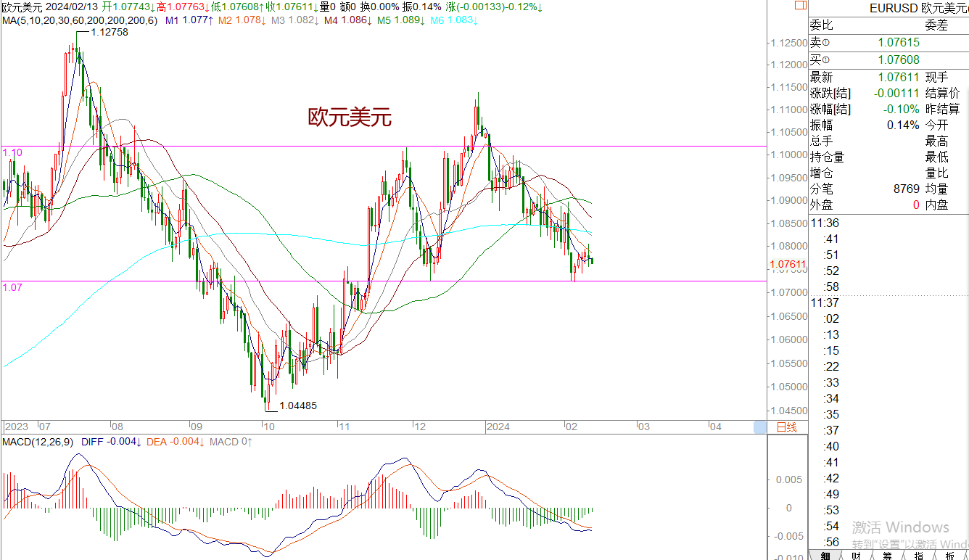This screenshot has width=969, height=560.
Task: Switch to the 财 tab
Action: point(856,555)
